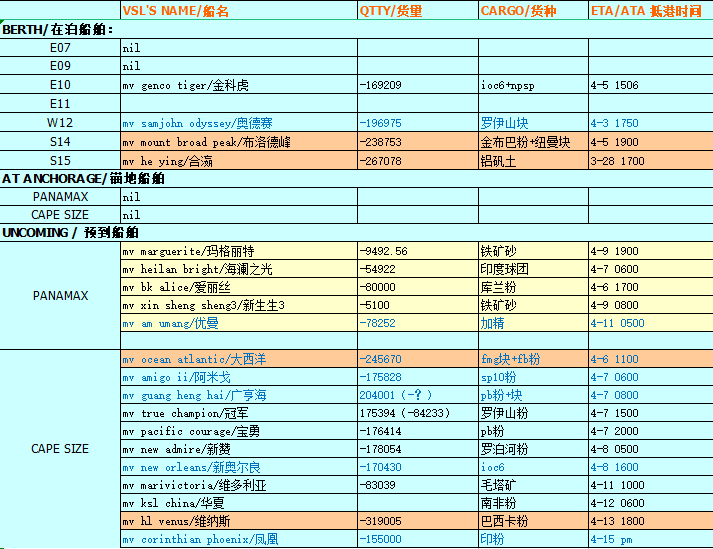Click ETA cell 4-6 1700
713x549 pixels.
(651, 287)
